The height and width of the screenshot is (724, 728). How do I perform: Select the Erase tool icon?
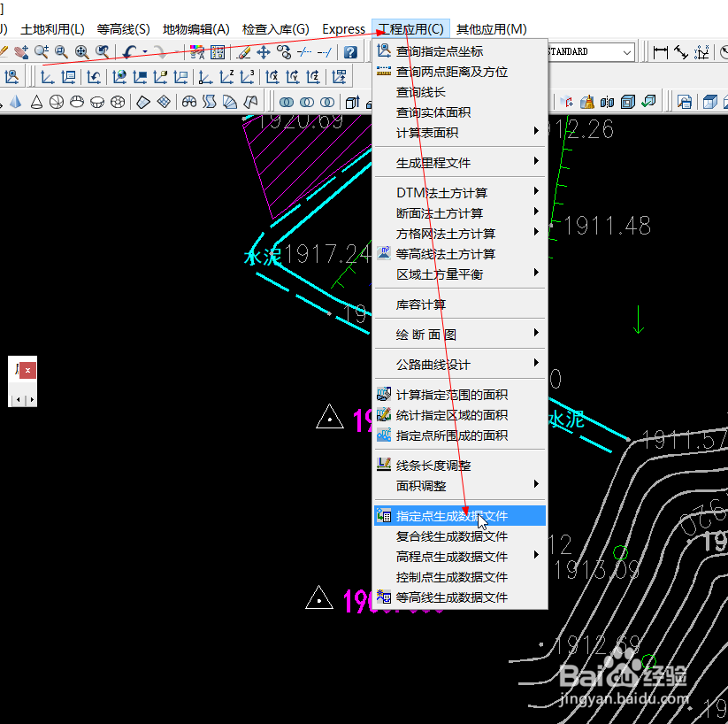coord(243,53)
